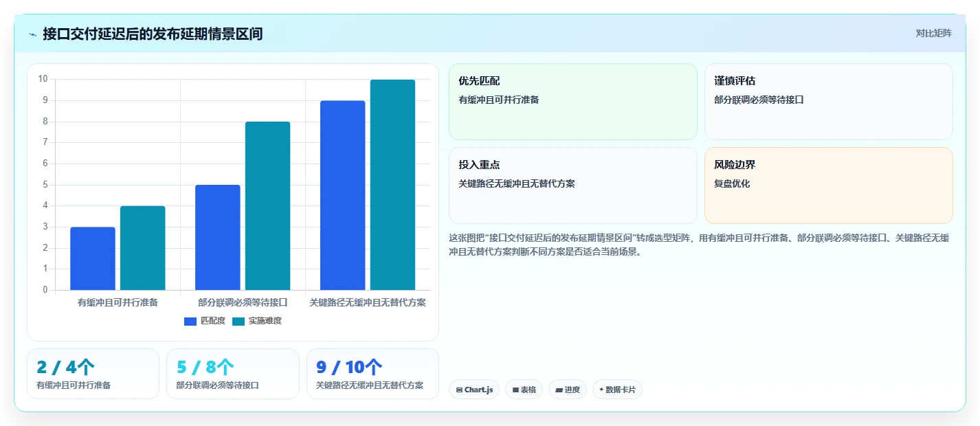The height and width of the screenshot is (426, 980).
Task: Open the 投入重点 matrix card
Action: [x=573, y=186]
